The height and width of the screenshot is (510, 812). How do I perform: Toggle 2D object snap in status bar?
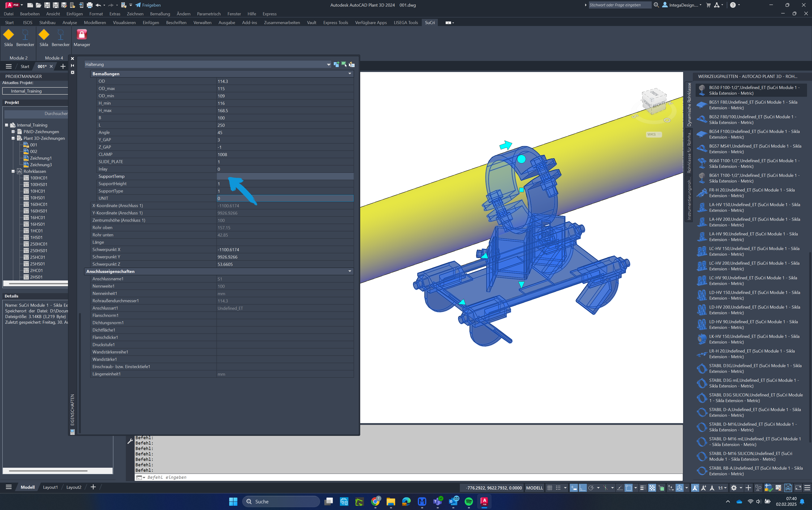click(x=629, y=488)
